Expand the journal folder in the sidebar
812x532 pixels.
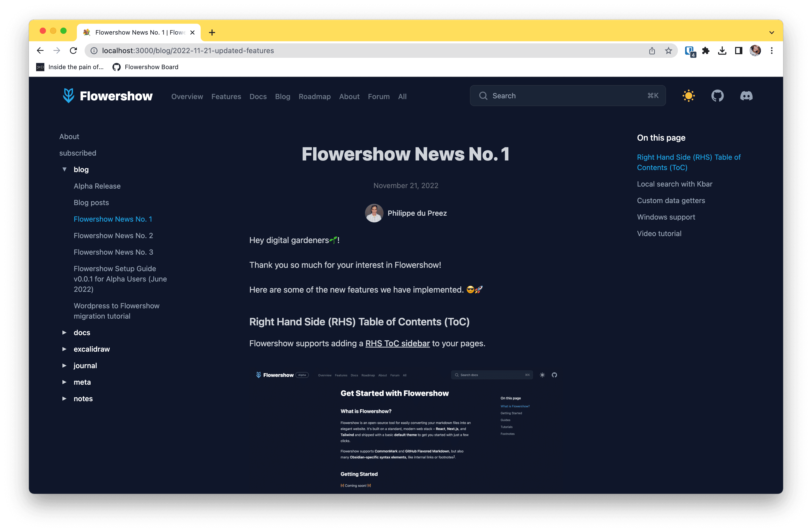click(64, 366)
